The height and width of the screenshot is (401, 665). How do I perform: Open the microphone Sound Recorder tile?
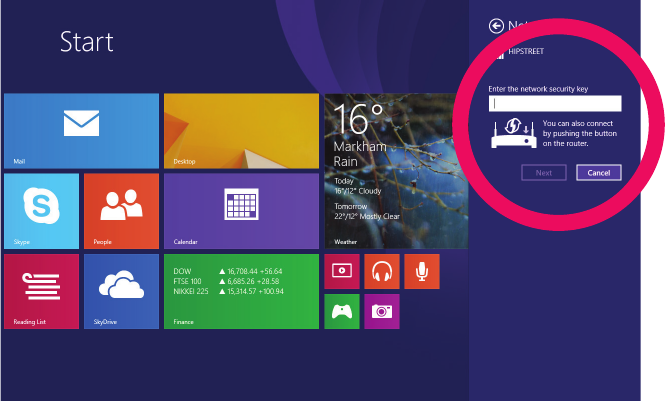422,271
